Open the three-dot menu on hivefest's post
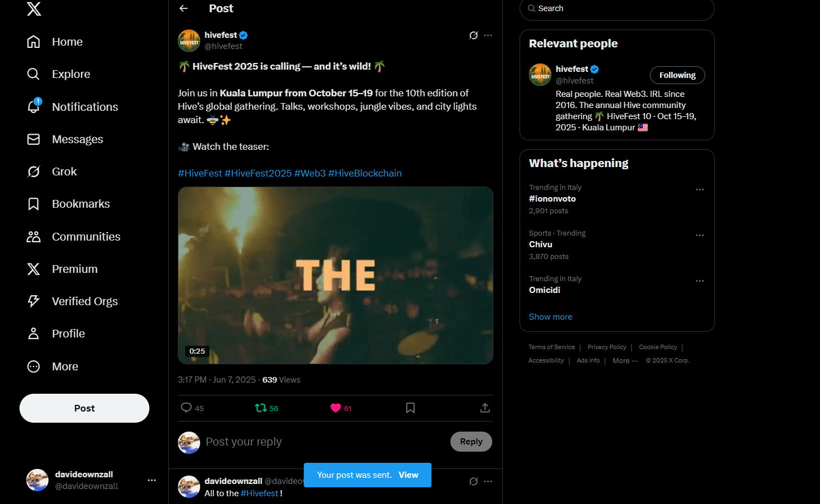 click(x=488, y=35)
